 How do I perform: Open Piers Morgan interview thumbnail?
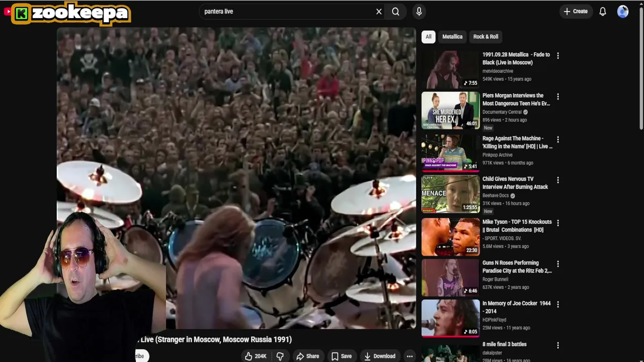click(450, 111)
